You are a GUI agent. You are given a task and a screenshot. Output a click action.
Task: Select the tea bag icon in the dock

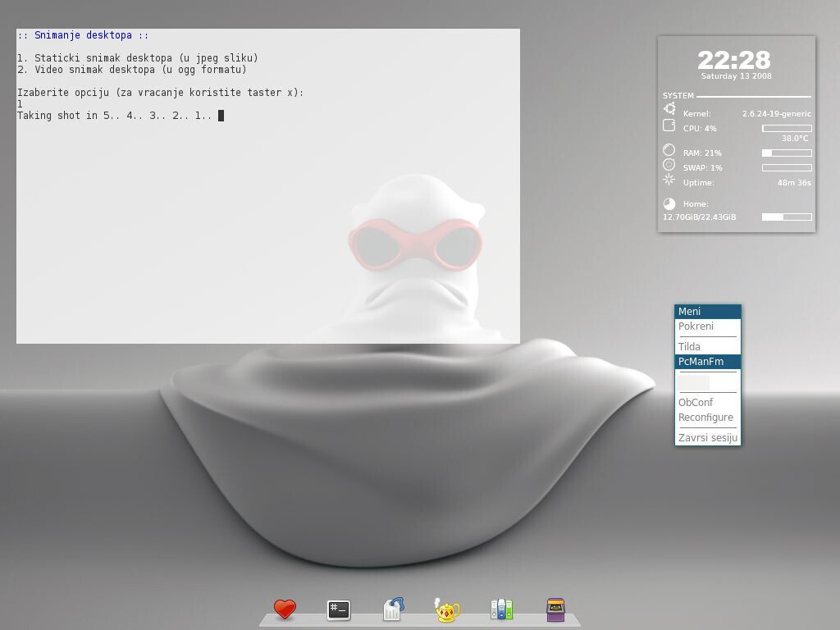click(x=392, y=609)
